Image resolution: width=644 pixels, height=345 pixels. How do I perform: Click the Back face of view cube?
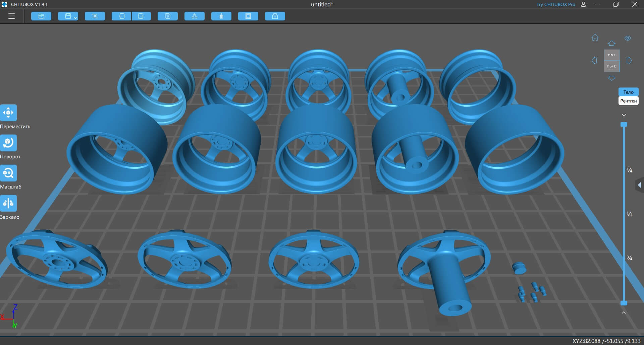612,66
